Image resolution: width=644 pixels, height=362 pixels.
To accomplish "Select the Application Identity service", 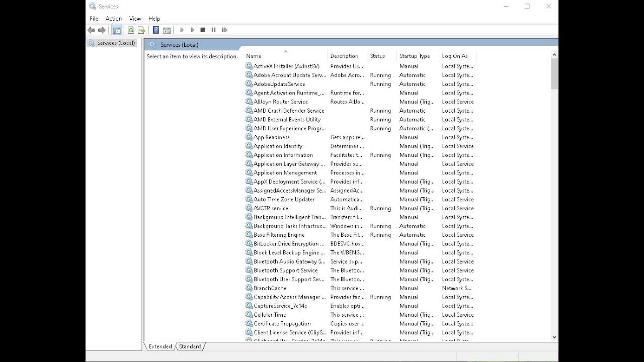I will [360, 146].
